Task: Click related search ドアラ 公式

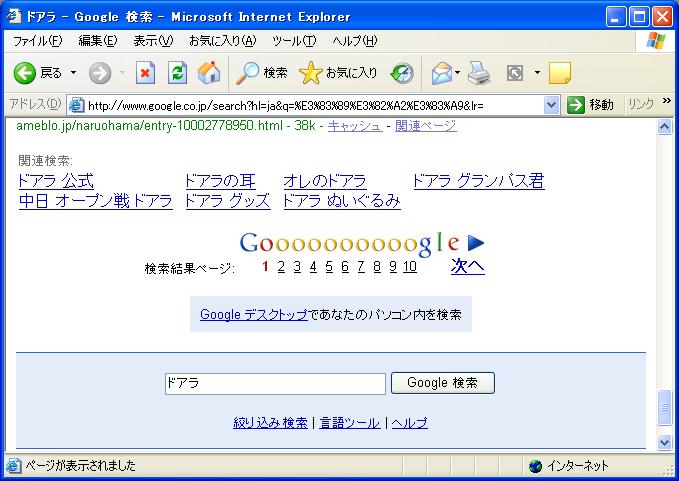Action: coord(56,181)
